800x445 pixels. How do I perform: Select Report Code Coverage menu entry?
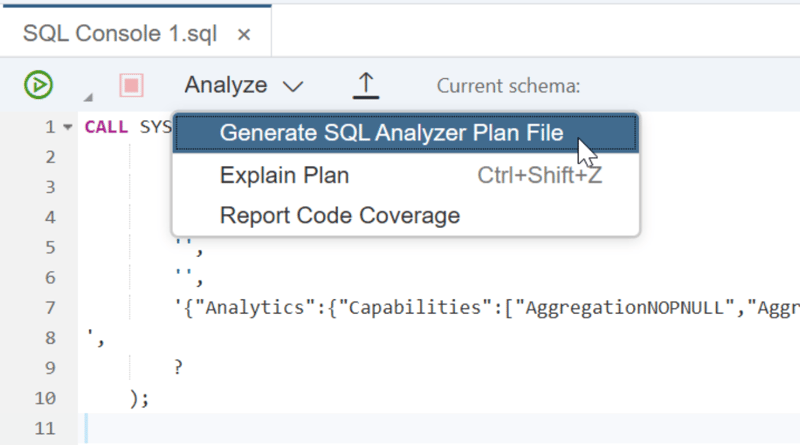pos(406,215)
